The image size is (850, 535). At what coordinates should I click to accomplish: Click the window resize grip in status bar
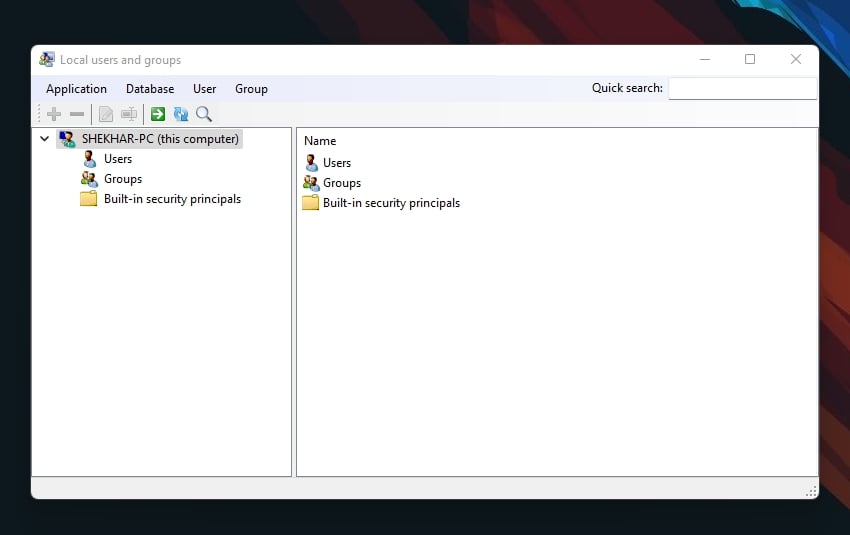811,491
